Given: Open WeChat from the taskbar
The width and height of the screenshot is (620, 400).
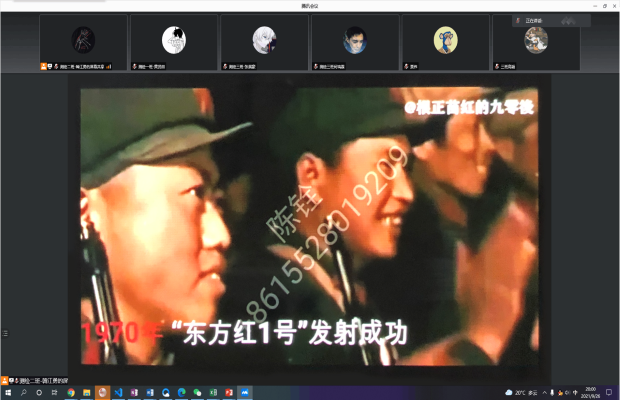Looking at the screenshot, I should coord(197,393).
